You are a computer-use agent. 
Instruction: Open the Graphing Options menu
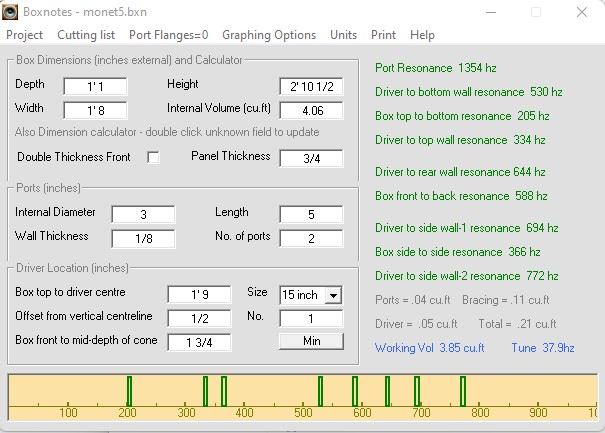[x=269, y=35]
